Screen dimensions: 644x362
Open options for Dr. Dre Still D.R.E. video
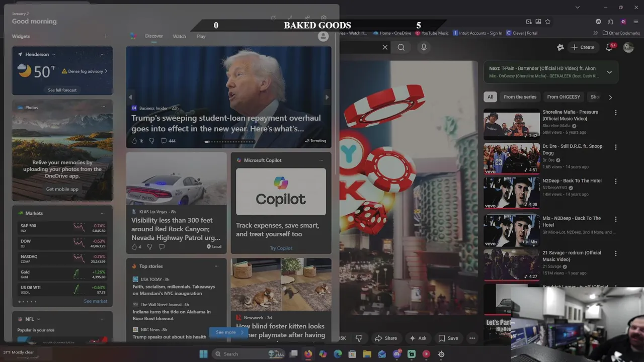click(x=615, y=147)
